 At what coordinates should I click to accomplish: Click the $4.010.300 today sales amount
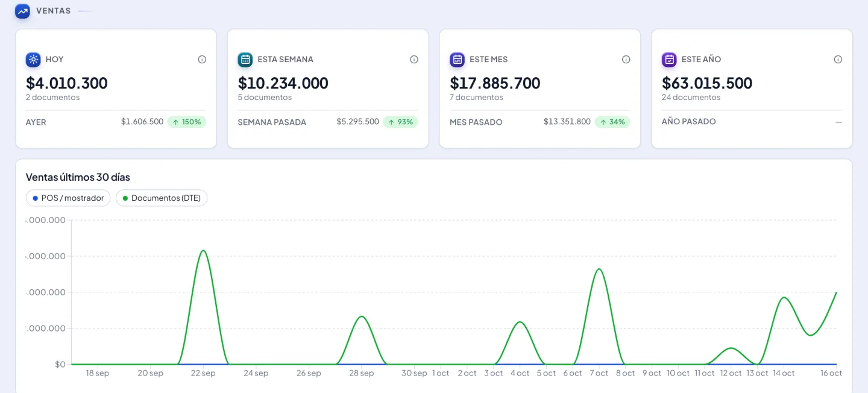point(67,83)
